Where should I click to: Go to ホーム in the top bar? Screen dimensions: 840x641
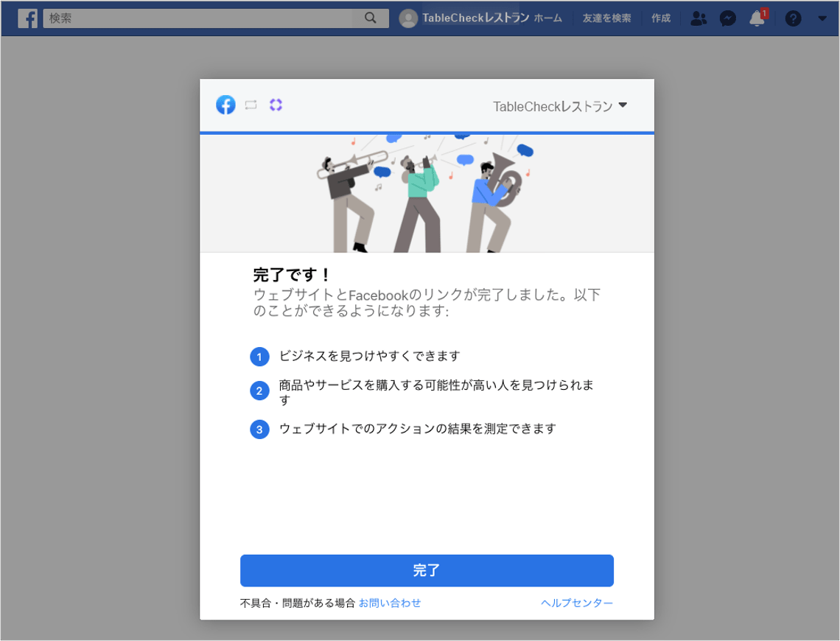point(547,18)
